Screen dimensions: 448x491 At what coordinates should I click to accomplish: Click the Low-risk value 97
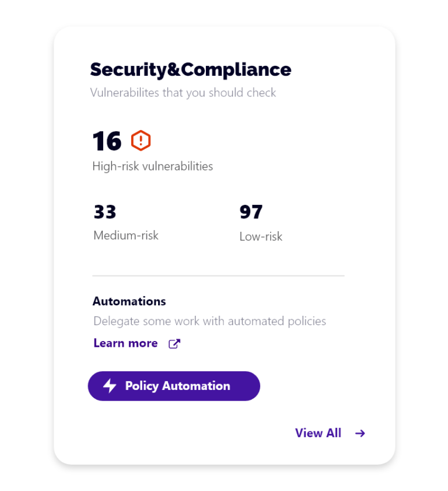click(251, 212)
